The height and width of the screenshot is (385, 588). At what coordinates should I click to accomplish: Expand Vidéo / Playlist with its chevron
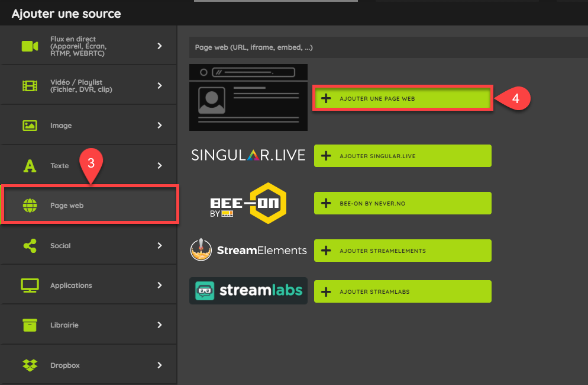(160, 86)
